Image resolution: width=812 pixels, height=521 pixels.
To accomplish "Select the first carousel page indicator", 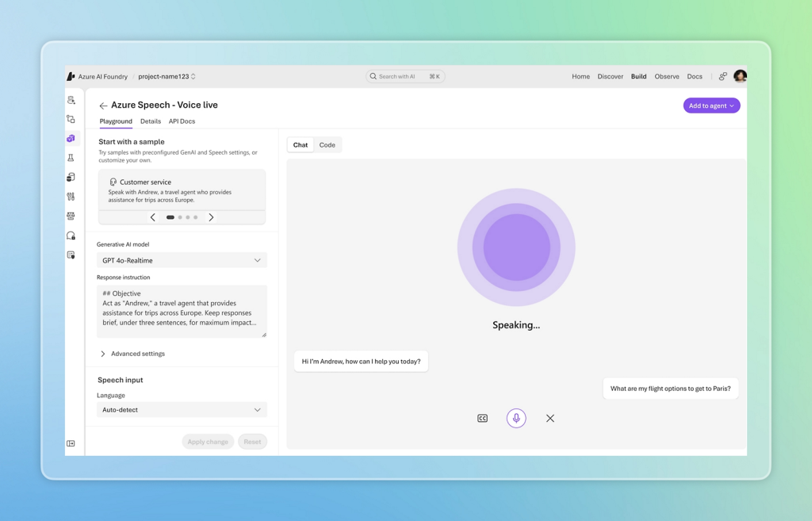I will 170,217.
